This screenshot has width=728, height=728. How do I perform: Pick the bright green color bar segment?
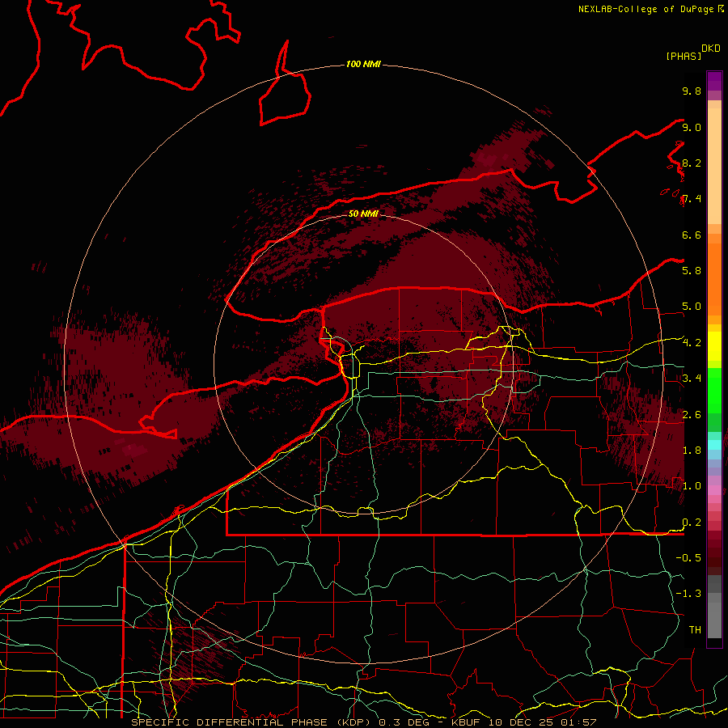714,391
